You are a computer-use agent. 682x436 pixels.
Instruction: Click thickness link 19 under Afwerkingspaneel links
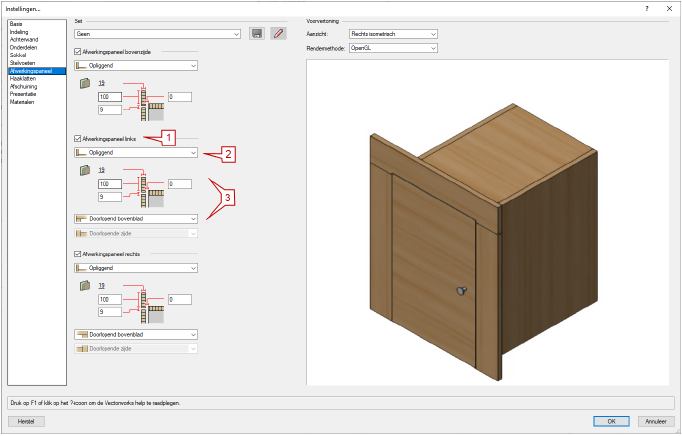click(x=101, y=170)
